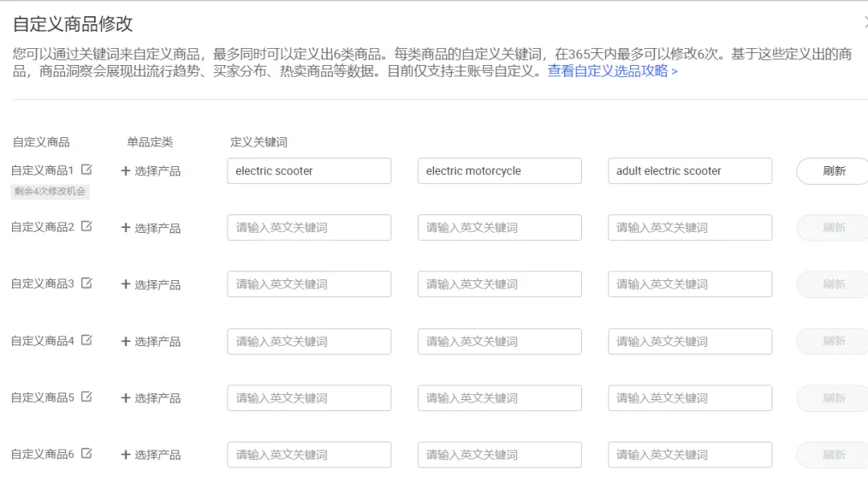
Task: Click 选择产品 for 自定义商品4
Action: (x=150, y=341)
